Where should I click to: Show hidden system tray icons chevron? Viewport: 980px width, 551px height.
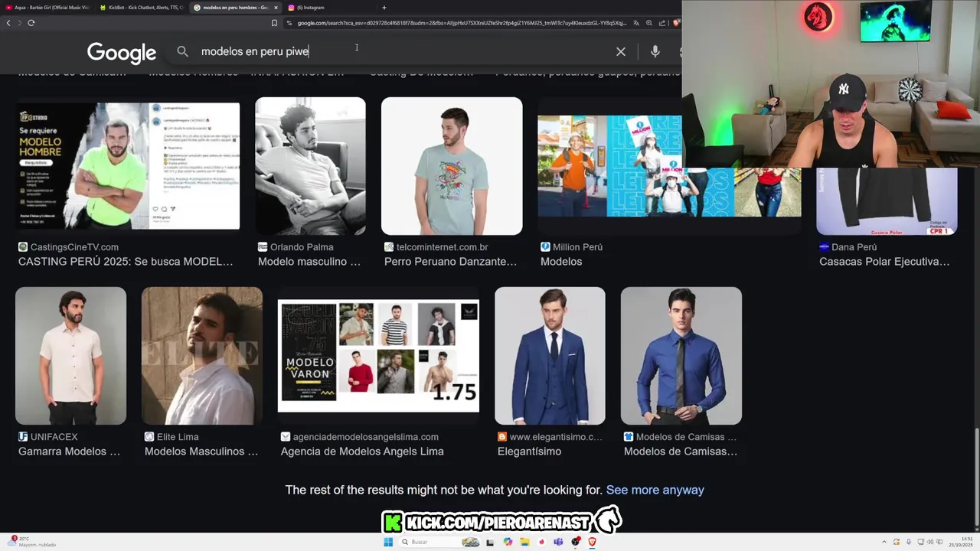884,542
